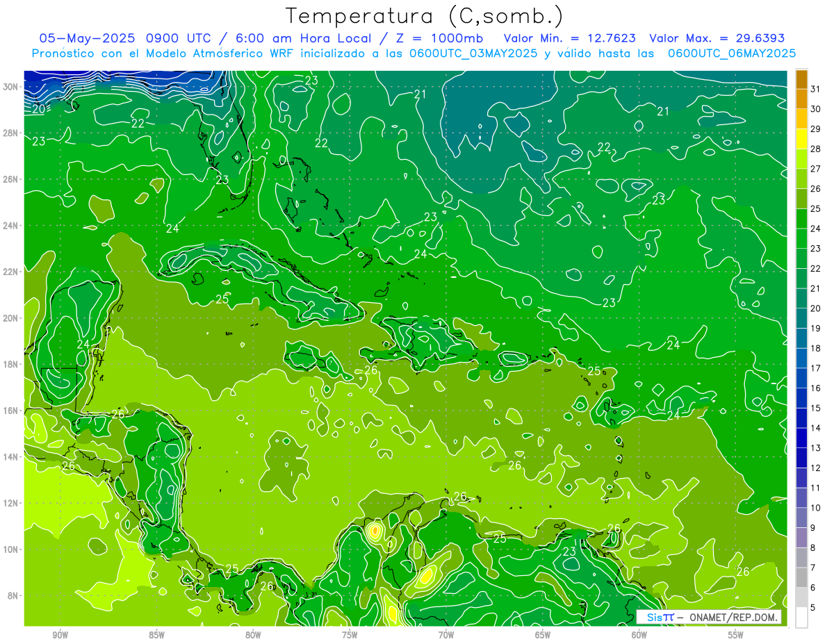Select the 18N latitude axis label
Viewport: 834px width, 644px height.
11,364
